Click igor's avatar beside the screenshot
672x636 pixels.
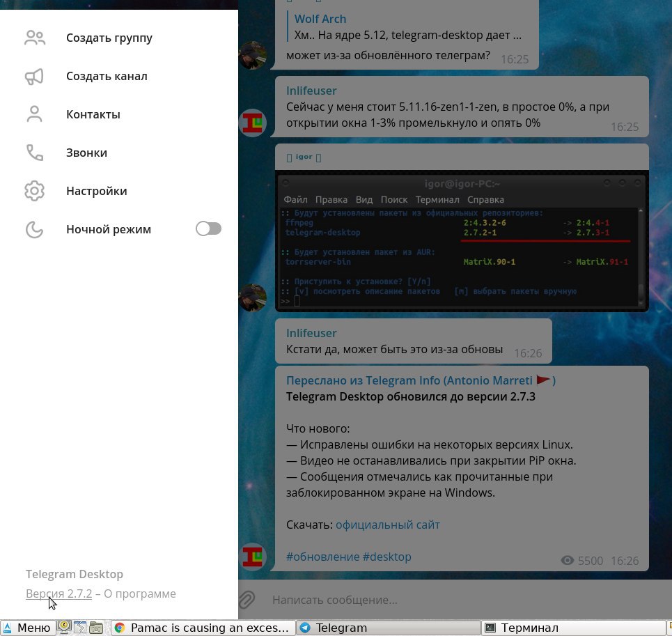(253, 298)
